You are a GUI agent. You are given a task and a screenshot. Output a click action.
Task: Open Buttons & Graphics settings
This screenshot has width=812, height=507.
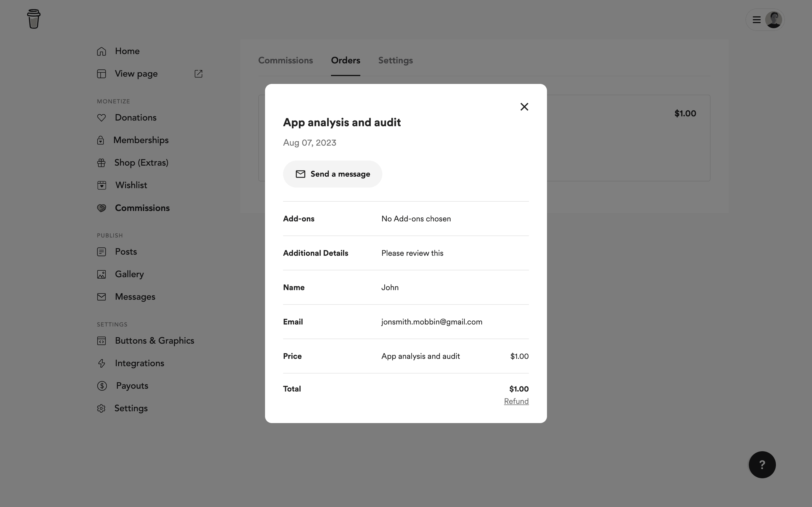point(154,341)
